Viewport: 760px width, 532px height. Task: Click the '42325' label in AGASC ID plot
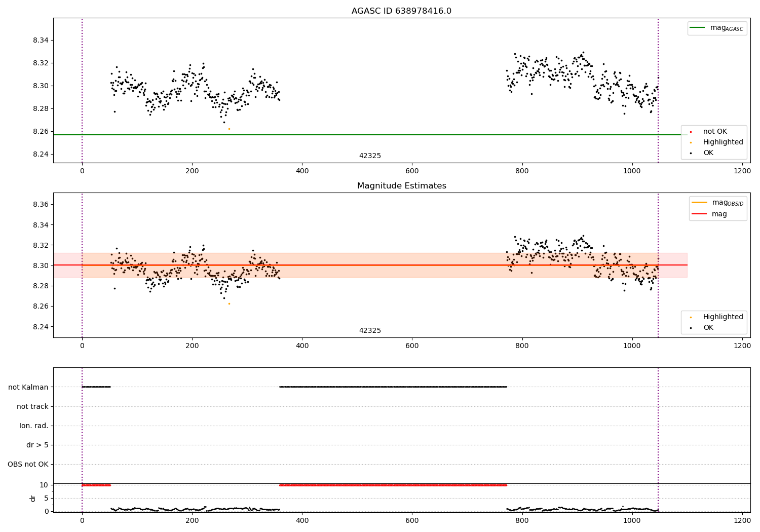pyautogui.click(x=370, y=156)
